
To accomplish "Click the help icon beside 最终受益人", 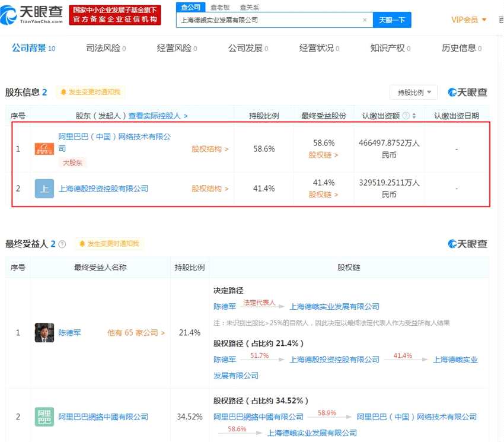I will coord(62,244).
